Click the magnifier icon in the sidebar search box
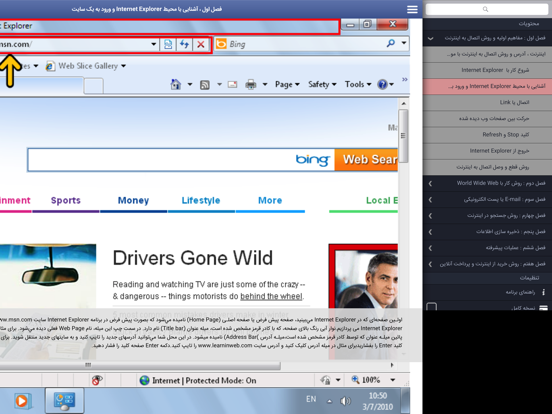 (485, 9)
